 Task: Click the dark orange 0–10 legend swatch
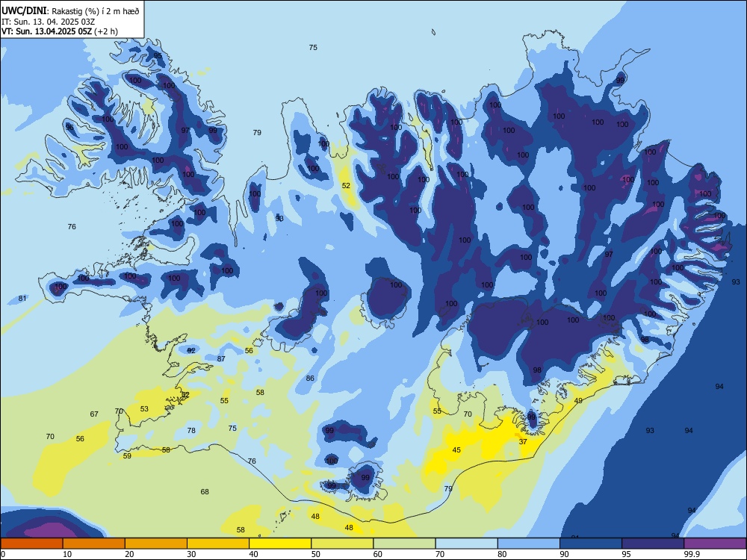pos(31,544)
